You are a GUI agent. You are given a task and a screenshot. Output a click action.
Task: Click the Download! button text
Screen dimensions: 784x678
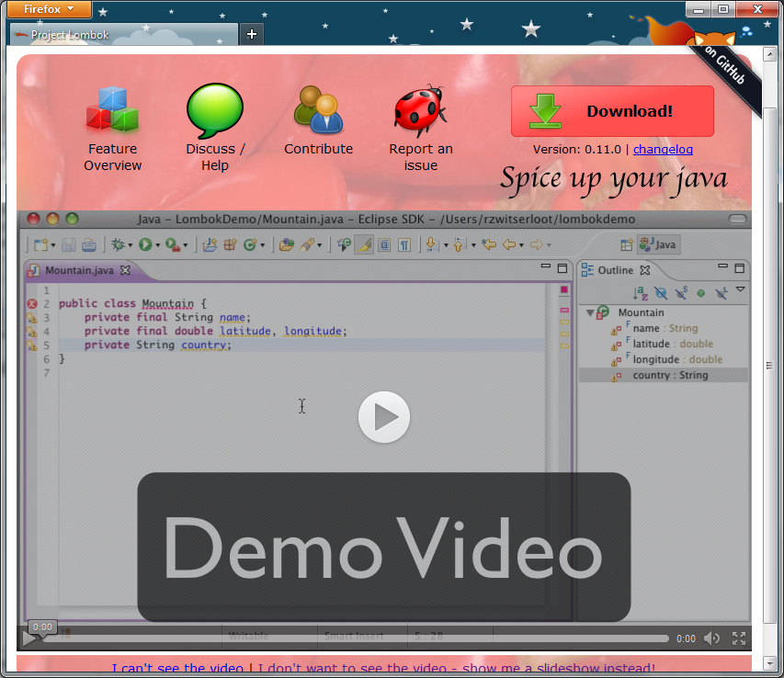coord(630,111)
